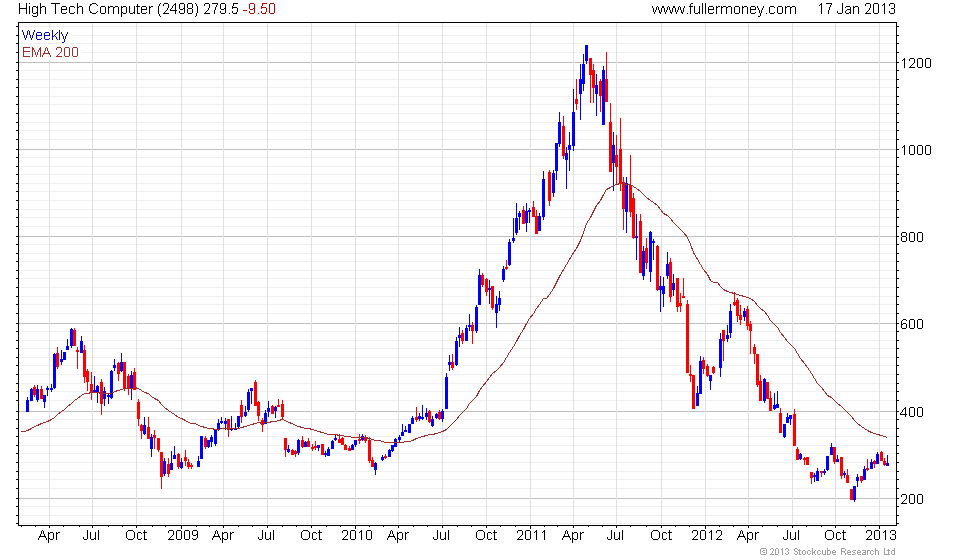Select the last price value '279.5'

(x=221, y=9)
